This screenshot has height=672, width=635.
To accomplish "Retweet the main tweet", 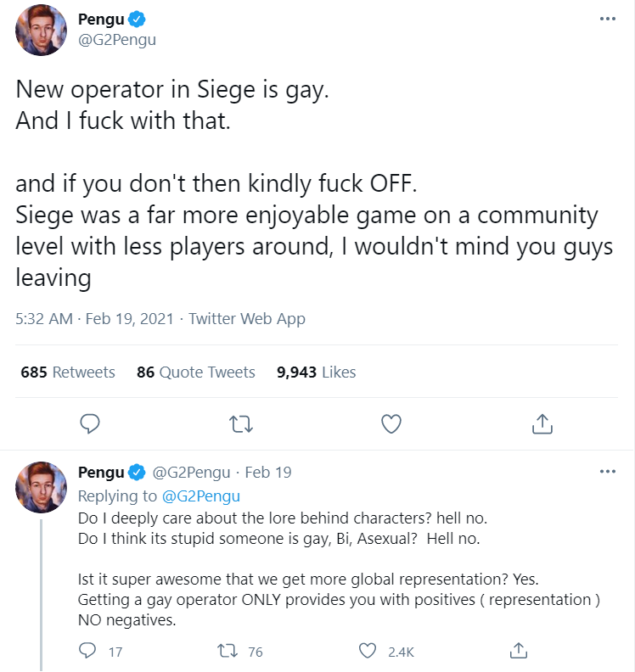I will pyautogui.click(x=240, y=423).
